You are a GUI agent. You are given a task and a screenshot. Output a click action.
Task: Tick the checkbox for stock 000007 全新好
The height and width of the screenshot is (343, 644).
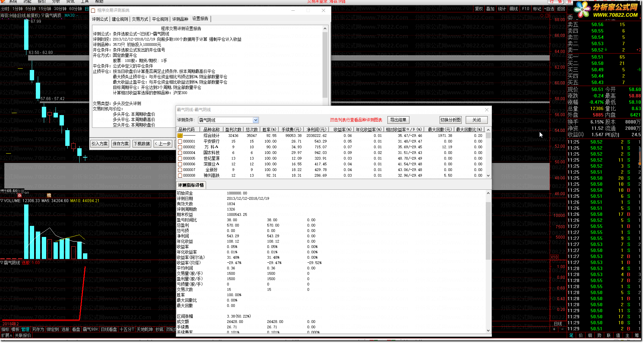(x=180, y=170)
